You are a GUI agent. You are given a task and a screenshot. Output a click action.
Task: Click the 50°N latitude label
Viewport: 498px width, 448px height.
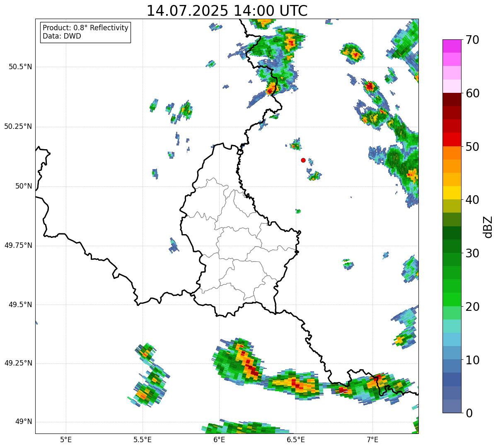pyautogui.click(x=24, y=186)
